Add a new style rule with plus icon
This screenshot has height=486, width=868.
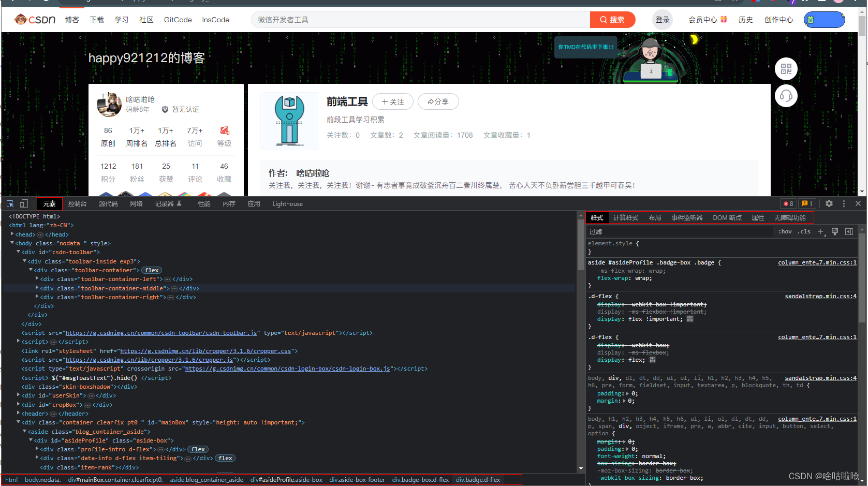coord(820,231)
